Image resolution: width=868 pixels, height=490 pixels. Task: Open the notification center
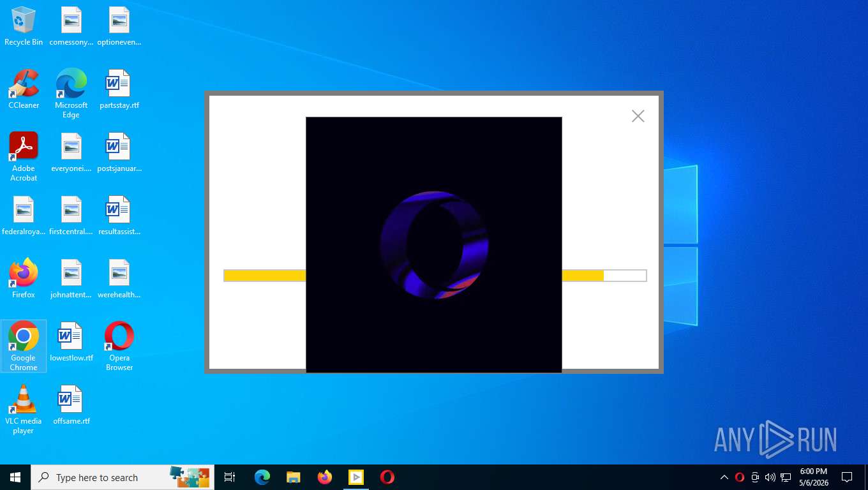tap(847, 477)
